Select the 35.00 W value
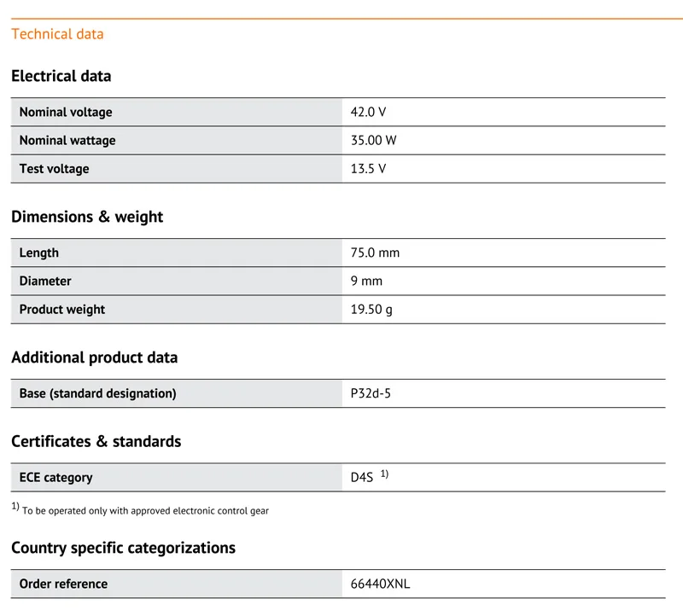 373,141
